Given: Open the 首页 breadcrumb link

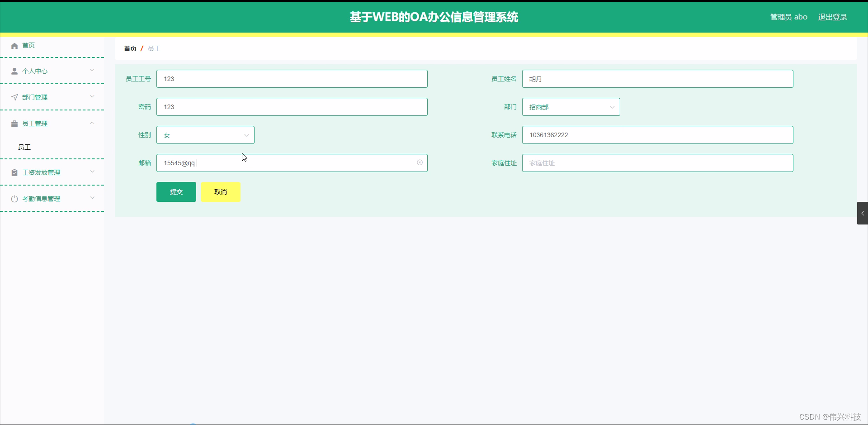Looking at the screenshot, I should [130, 48].
